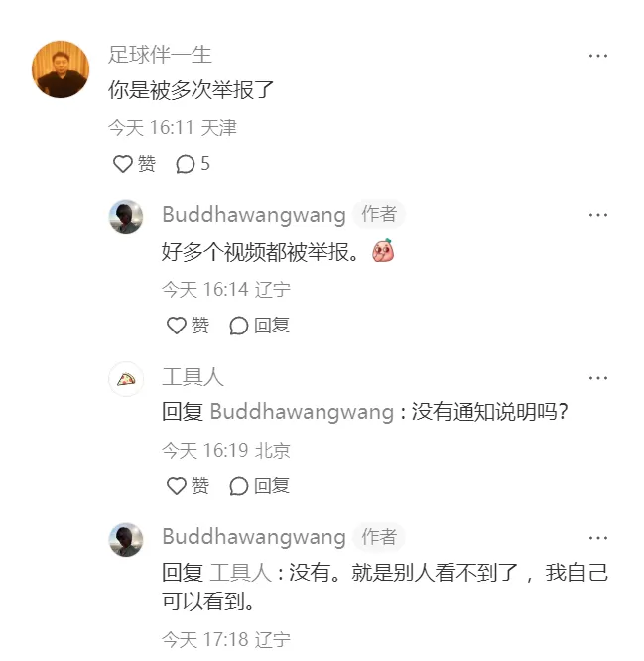The width and height of the screenshot is (644, 661).
Task: Reply to 工具人's 16:19 comment
Action: point(259,486)
